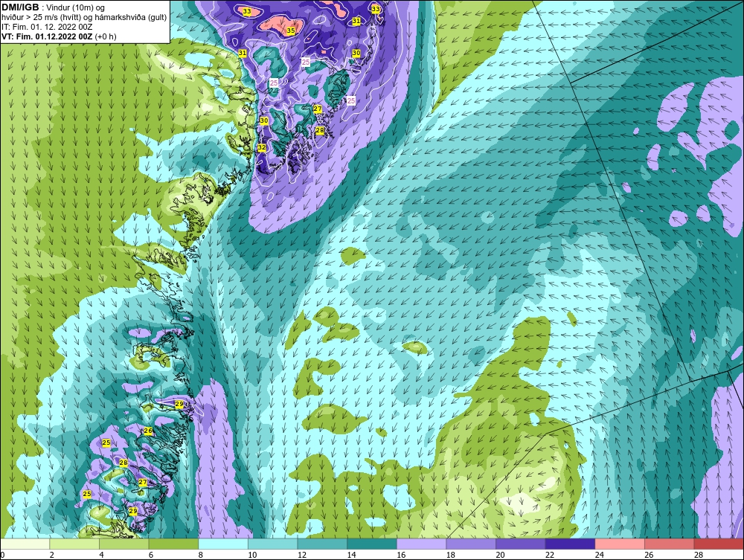Select the 8–10 m/s pale cyan legend swatch
744x560 pixels.
(x=223, y=544)
